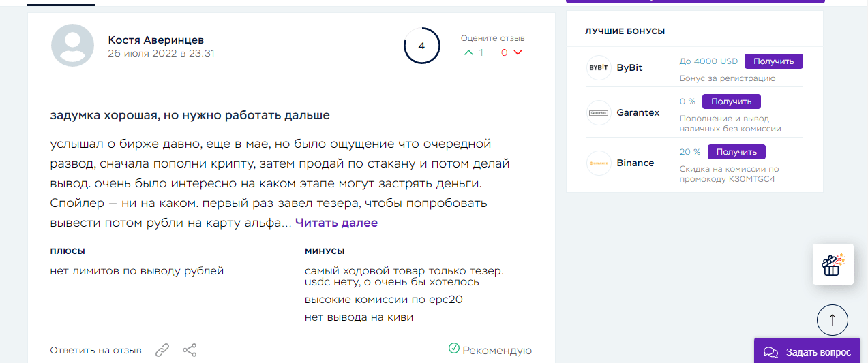Screen dimensions: 868x363
Task: Expand review with "Читать далее"
Action: point(336,223)
